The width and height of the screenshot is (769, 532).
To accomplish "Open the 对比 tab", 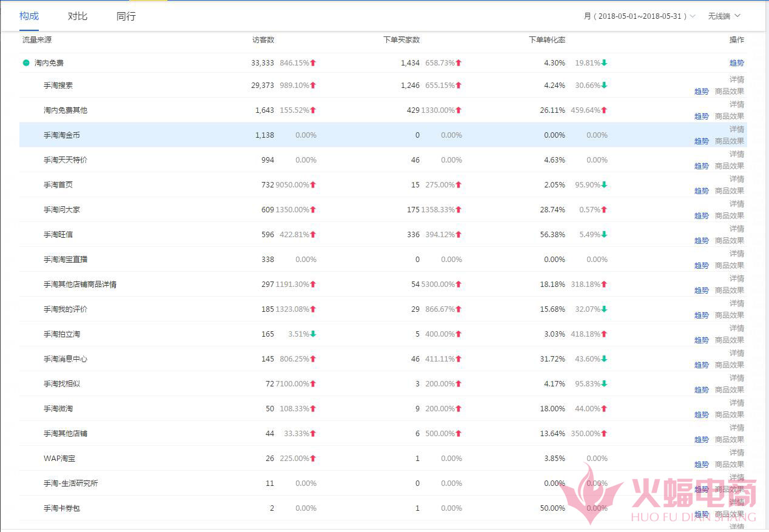I will [78, 16].
